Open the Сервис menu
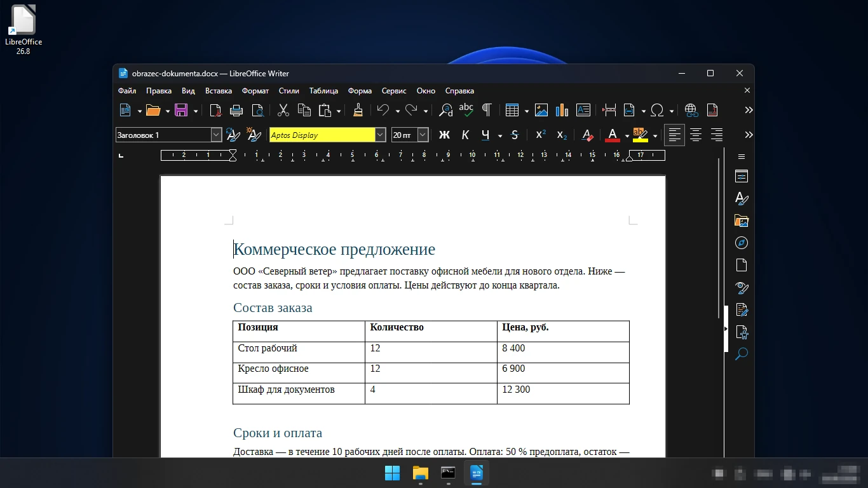Screen dimensions: 868x488 pos(395,91)
